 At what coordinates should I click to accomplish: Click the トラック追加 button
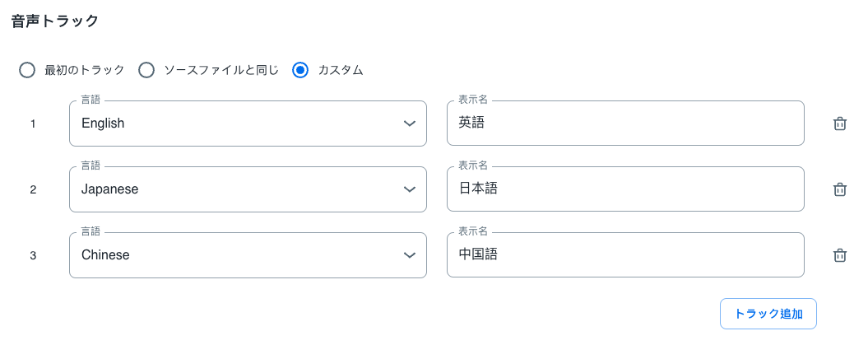point(768,314)
